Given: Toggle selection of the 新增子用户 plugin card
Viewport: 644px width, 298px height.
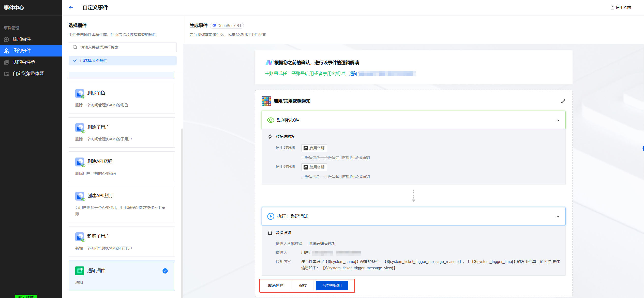Looking at the screenshot, I should tap(122, 241).
